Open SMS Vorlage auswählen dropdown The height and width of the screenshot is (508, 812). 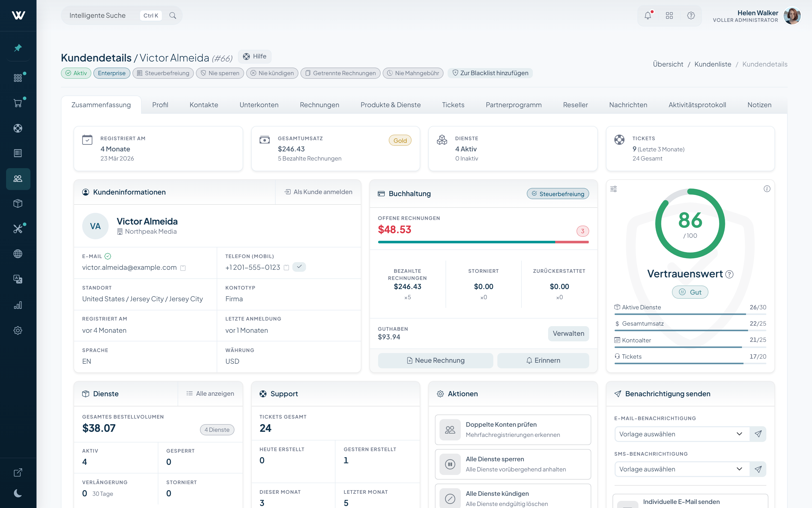pos(682,469)
